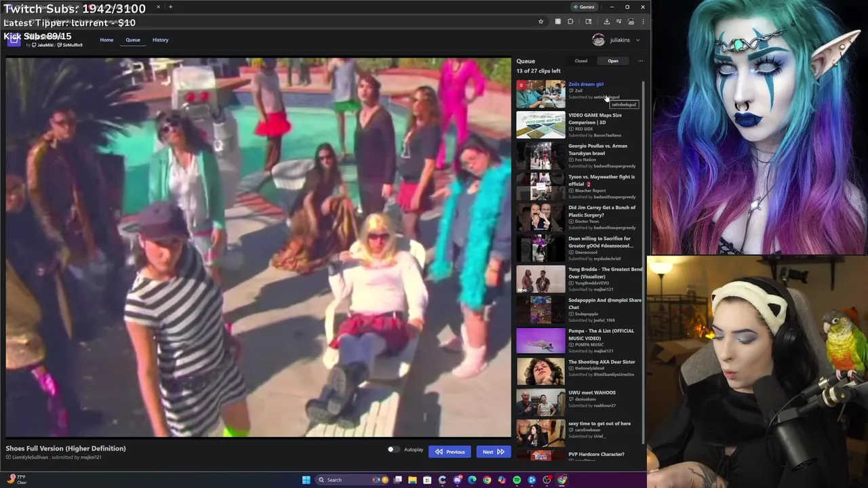Switch to the Queue tab
Screen dimensions: 868x488
click(x=133, y=40)
